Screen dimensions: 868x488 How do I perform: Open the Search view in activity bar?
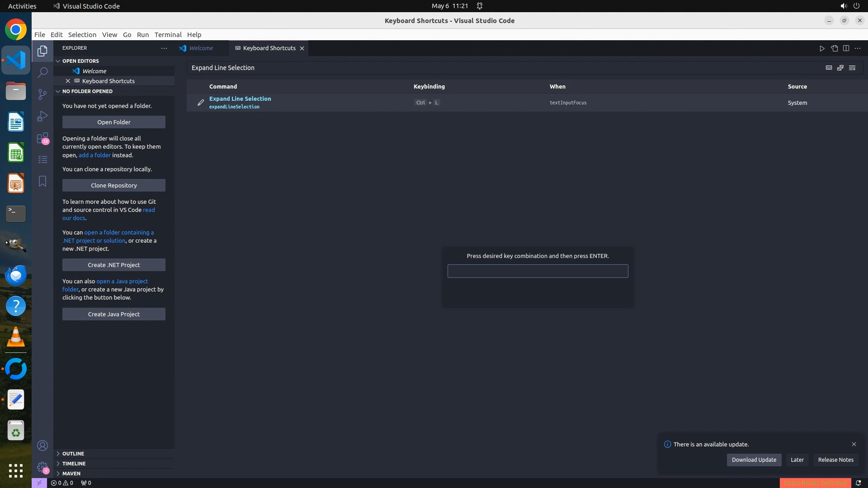(42, 72)
